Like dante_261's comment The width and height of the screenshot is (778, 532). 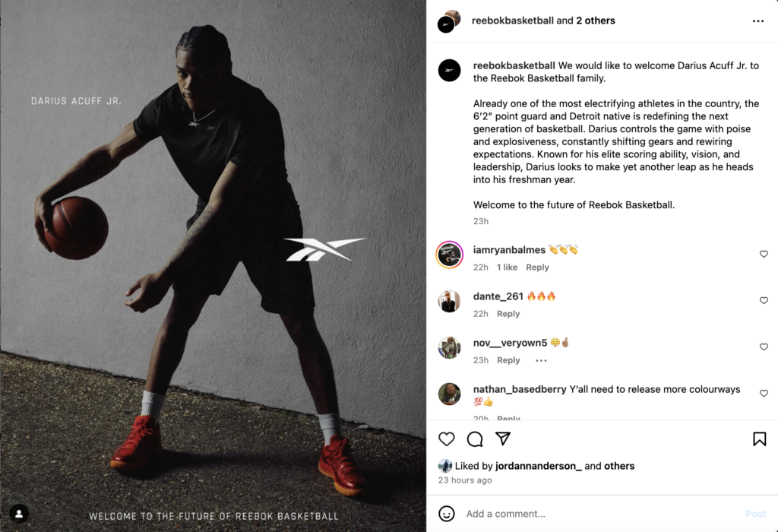point(764,301)
